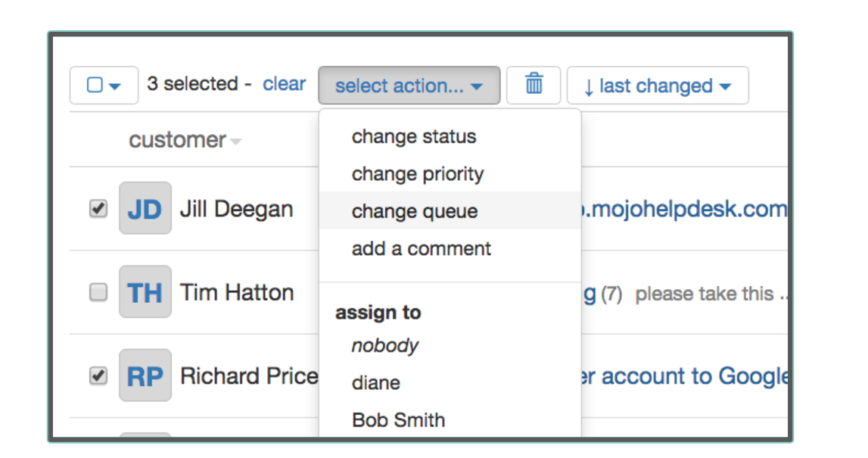The image size is (868, 458).
Task: Open the select-all checkbox dropdown
Action: [x=104, y=85]
